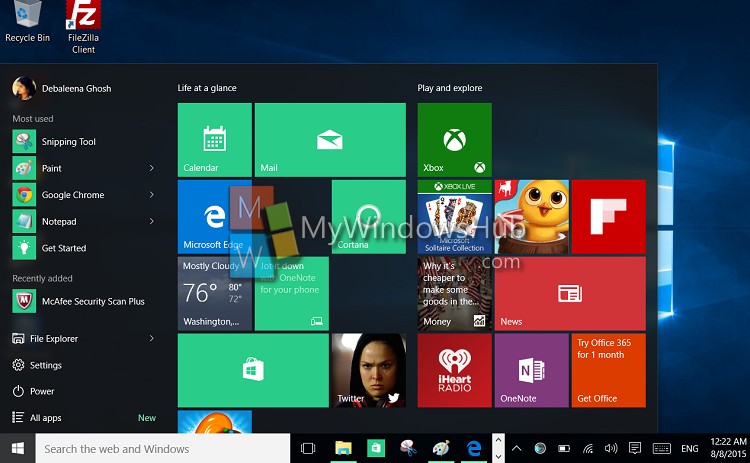Screen dimensions: 750x463
Task: Open the red Flipboard tile
Action: coord(608,217)
